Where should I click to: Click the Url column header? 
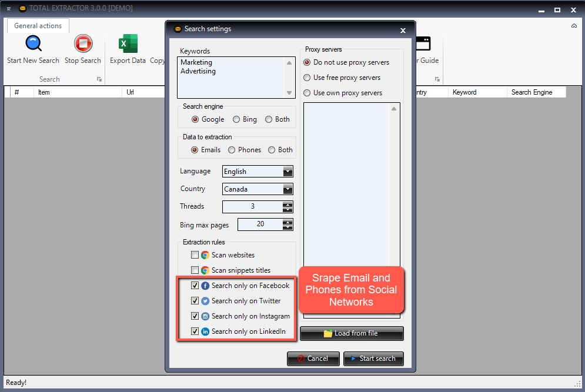pyautogui.click(x=143, y=92)
